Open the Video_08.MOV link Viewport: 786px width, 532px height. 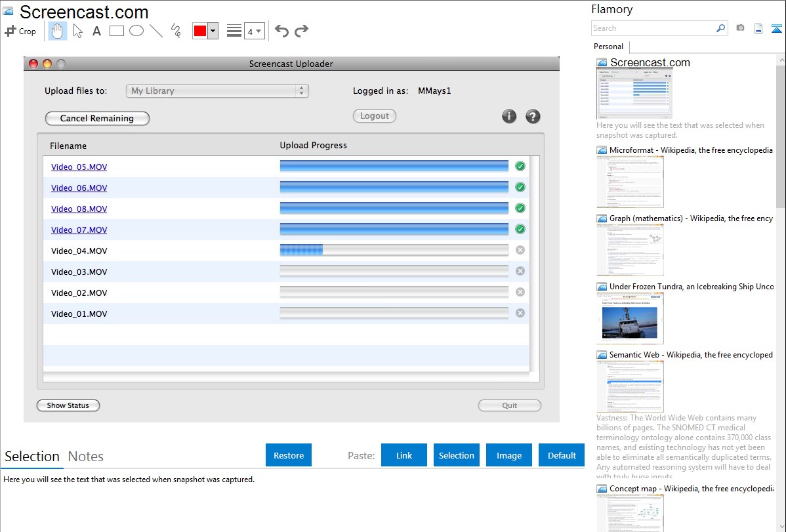click(x=79, y=209)
